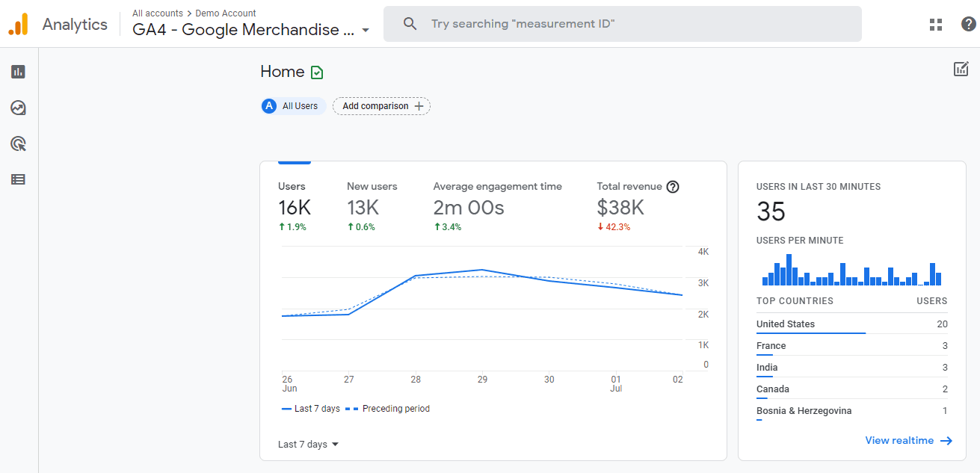Select the Total revenue metric tab

pos(638,205)
